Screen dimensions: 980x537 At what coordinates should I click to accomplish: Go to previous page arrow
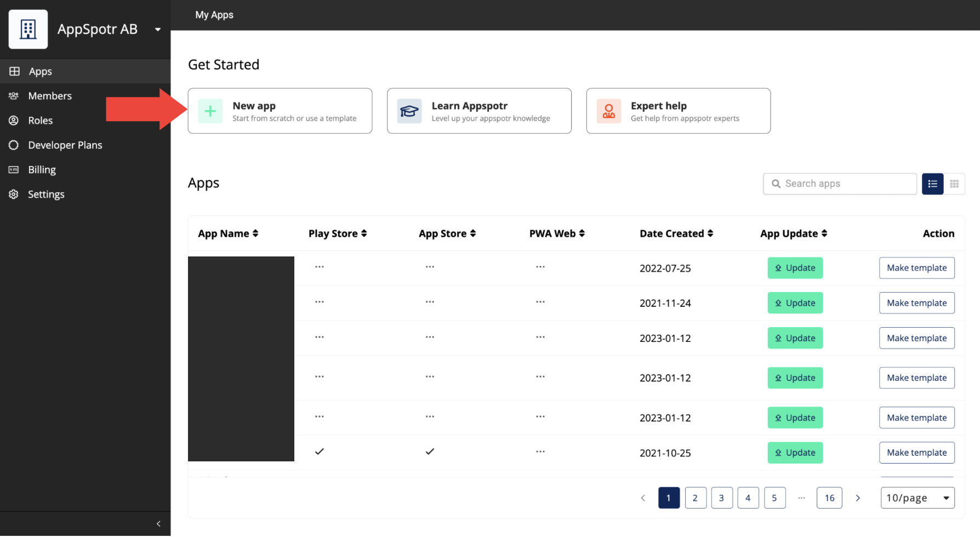643,498
